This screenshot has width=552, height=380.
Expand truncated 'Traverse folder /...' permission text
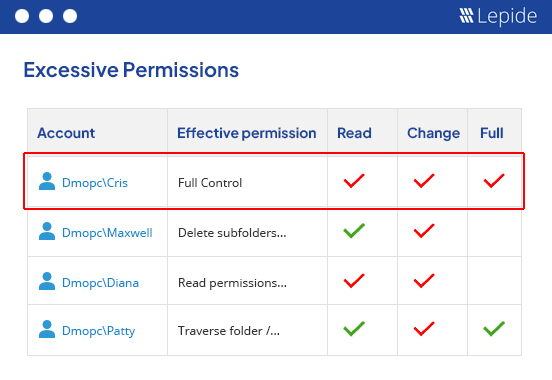tap(229, 331)
